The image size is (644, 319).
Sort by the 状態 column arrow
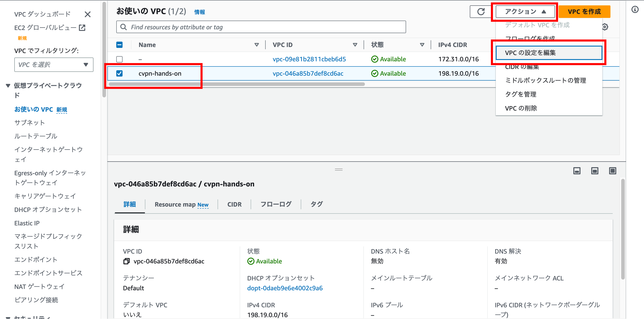(422, 45)
